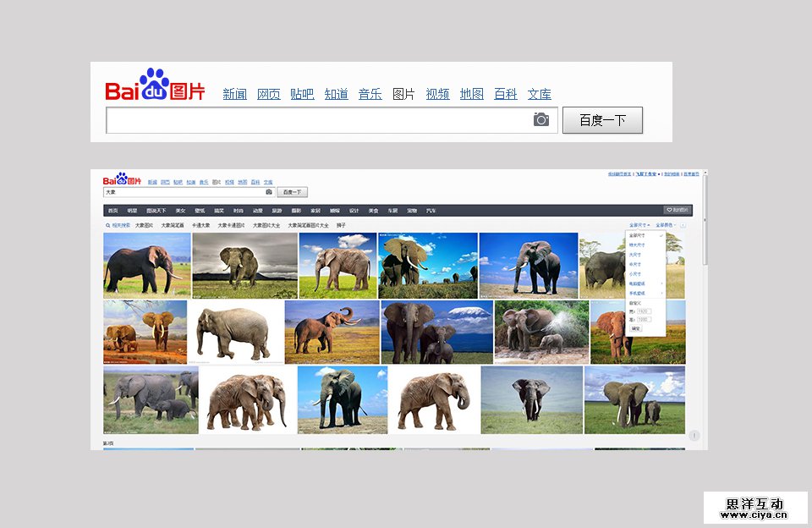Open the 全部颜色 color filter dropdown
The height and width of the screenshot is (528, 812).
(666, 226)
